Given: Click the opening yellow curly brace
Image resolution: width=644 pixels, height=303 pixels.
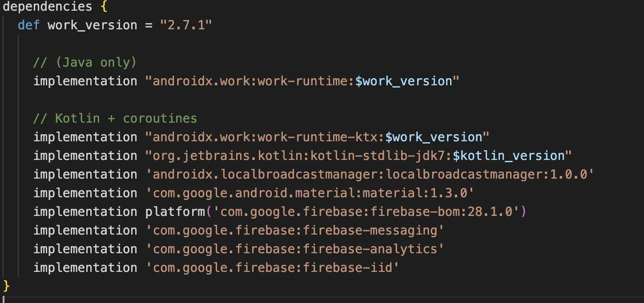Looking at the screenshot, I should click(104, 7).
